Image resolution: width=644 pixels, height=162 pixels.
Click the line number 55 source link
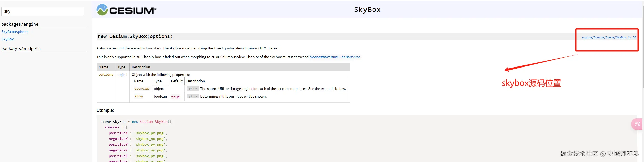click(634, 37)
